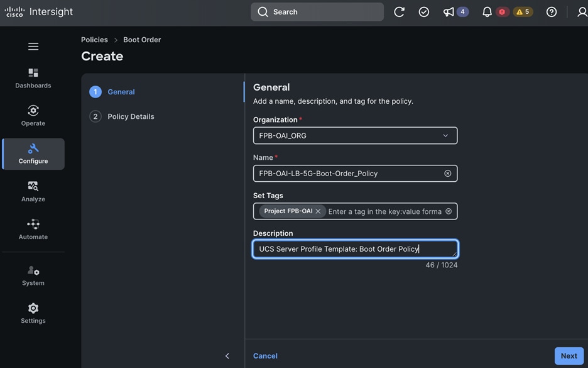Open the Analyze section
The width and height of the screenshot is (588, 368).
[33, 192]
